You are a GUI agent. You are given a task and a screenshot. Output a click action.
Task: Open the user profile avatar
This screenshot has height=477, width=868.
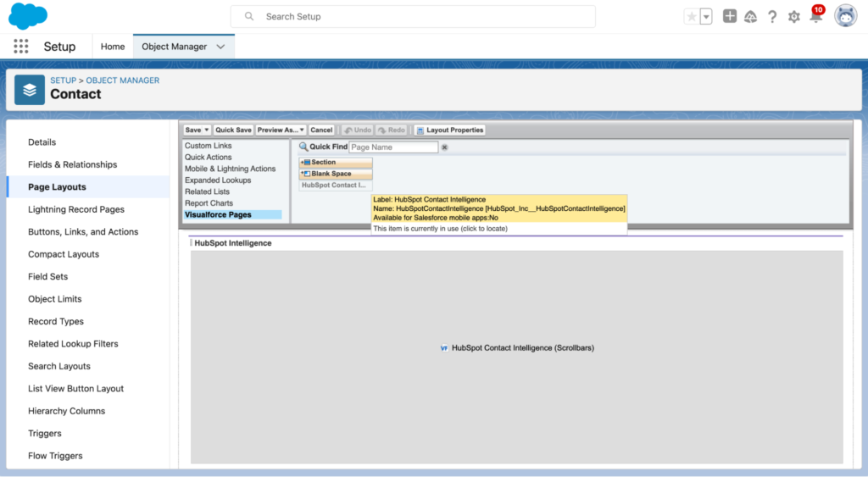point(845,16)
